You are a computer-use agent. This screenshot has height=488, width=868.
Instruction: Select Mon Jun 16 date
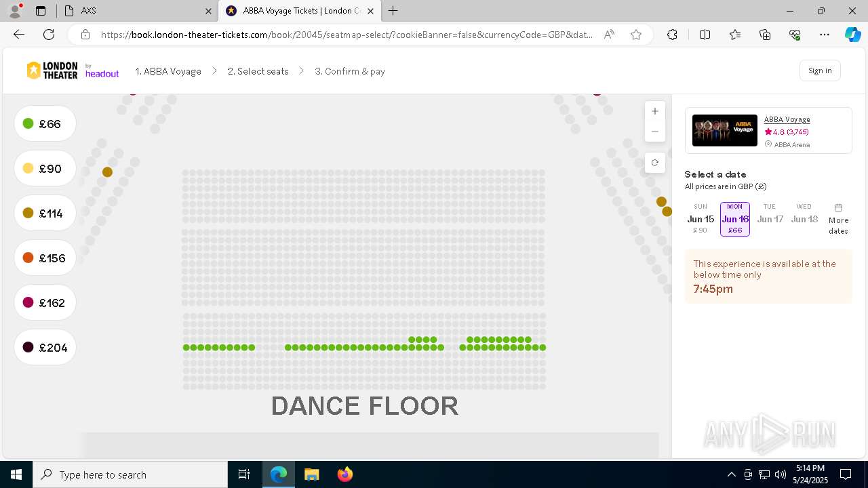(735, 219)
